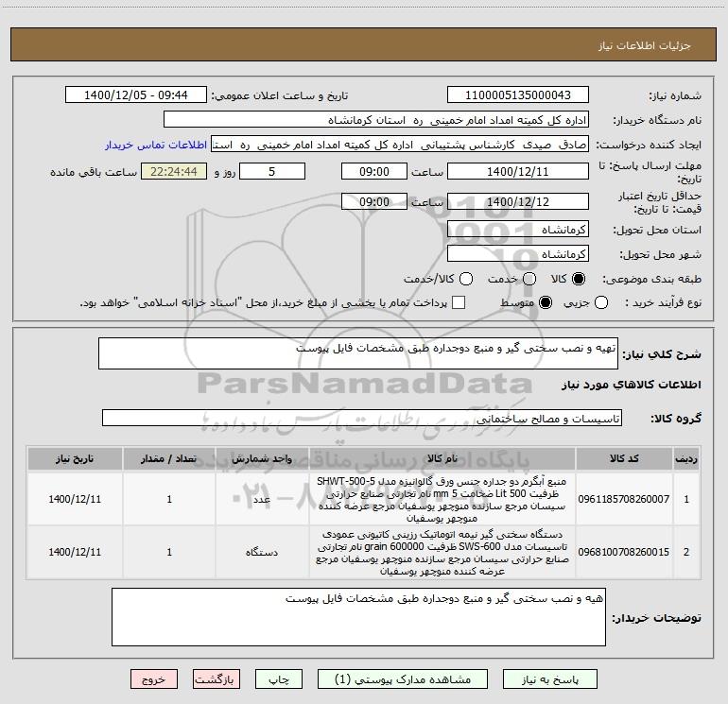This screenshot has height=704, width=728.
Task: Click the پاسخ به نیاز button
Action: click(550, 679)
